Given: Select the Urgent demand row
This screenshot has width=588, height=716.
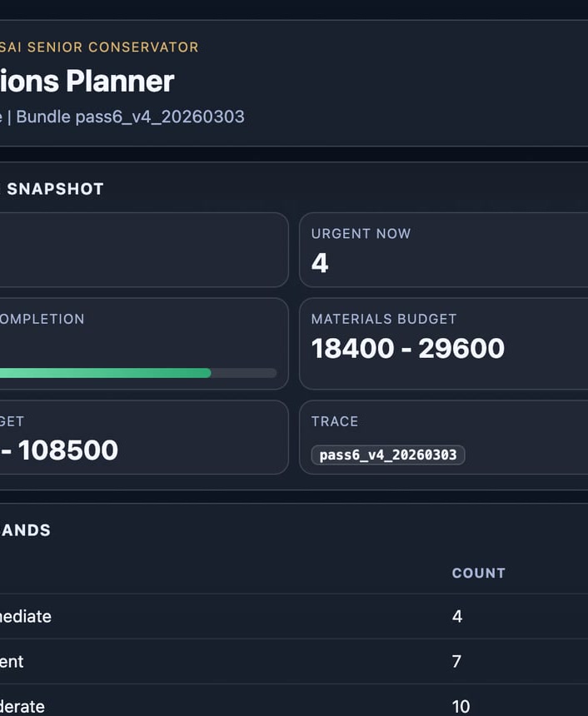Looking at the screenshot, I should pyautogui.click(x=250, y=661).
